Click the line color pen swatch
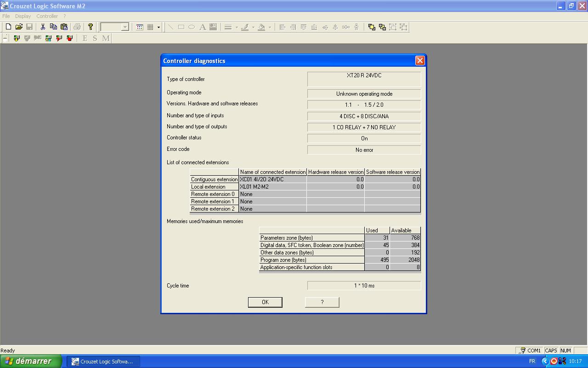This screenshot has width=588, height=368. [245, 27]
